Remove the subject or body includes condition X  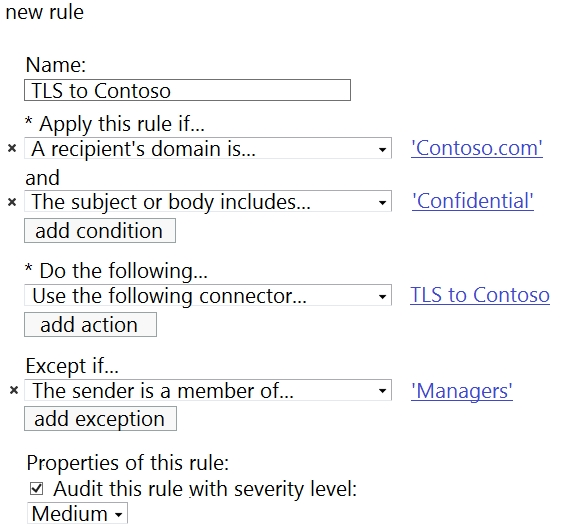tap(12, 202)
